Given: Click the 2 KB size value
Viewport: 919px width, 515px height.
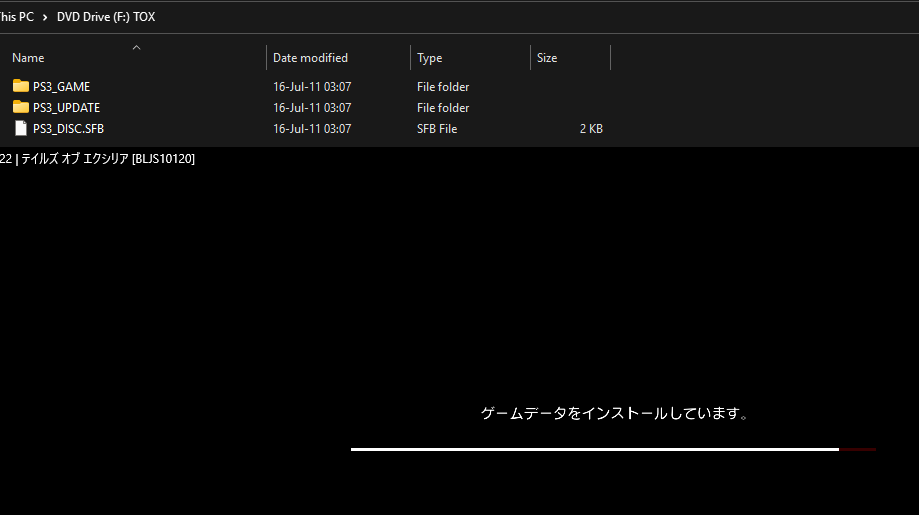Looking at the screenshot, I should coord(591,129).
